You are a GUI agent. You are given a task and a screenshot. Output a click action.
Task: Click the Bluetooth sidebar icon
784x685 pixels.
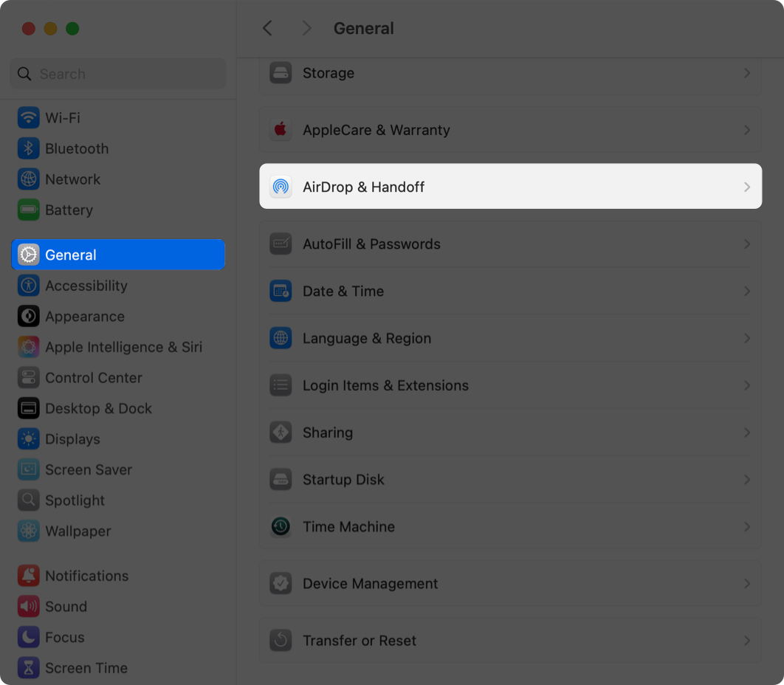click(29, 148)
